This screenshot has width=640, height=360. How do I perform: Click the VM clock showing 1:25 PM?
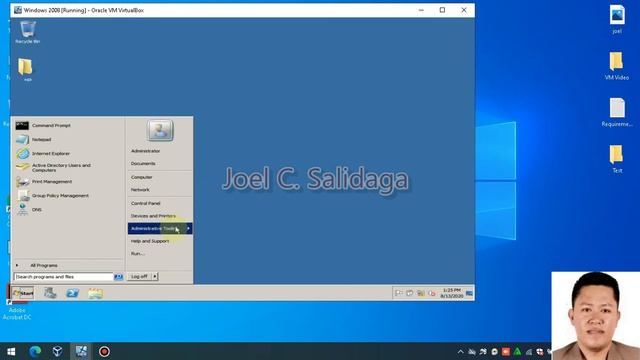pos(451,293)
